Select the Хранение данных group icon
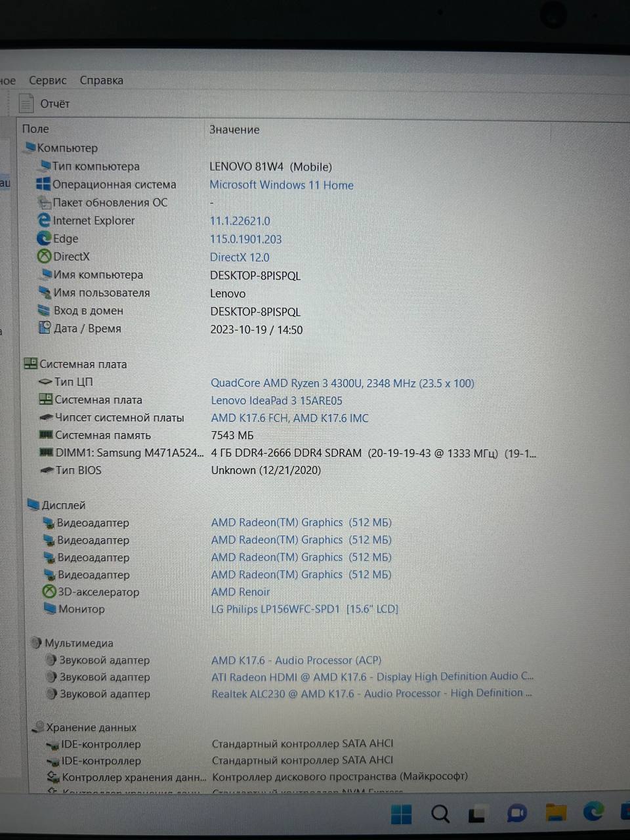 pos(38,727)
